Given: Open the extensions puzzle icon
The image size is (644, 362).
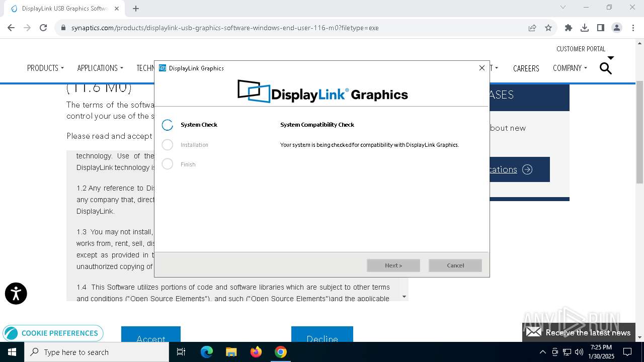Looking at the screenshot, I should [x=569, y=28].
